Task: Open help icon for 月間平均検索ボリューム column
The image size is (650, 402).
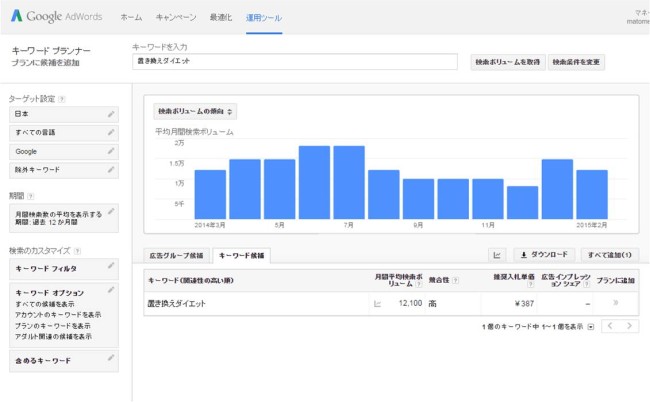Action: pyautogui.click(x=419, y=284)
